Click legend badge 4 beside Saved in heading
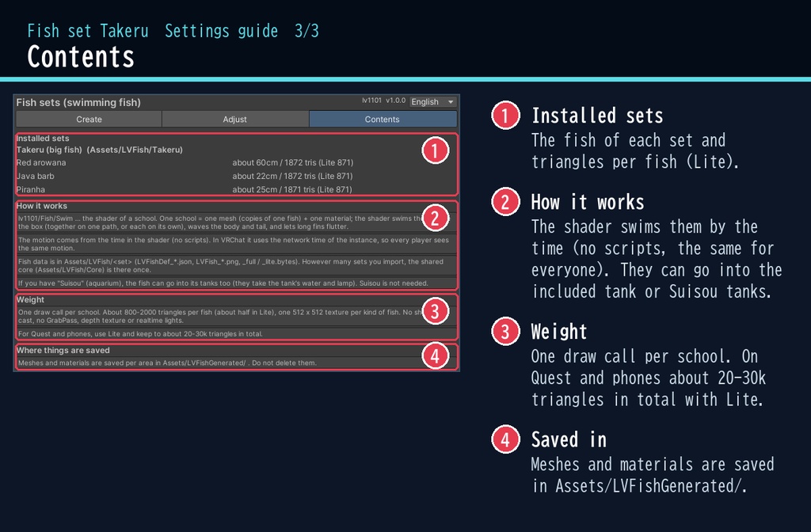Screen dimensions: 811x532 click(x=505, y=439)
